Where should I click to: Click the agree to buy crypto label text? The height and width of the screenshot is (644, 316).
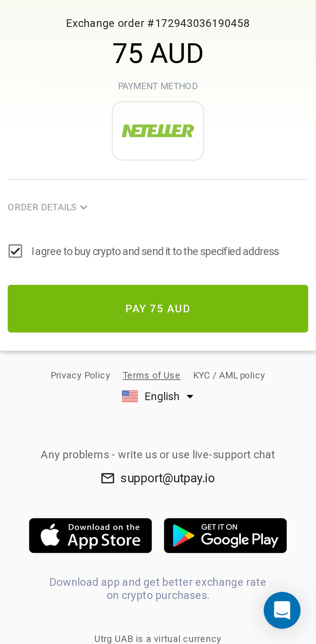(x=155, y=252)
